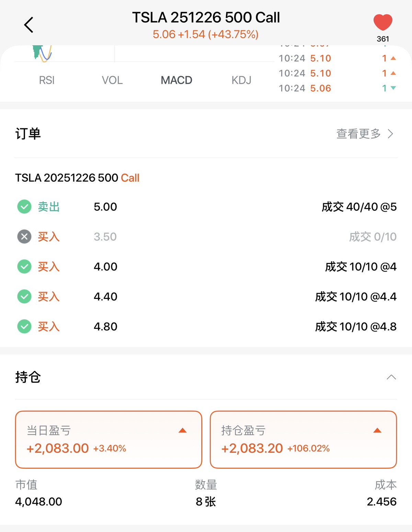The width and height of the screenshot is (412, 532).
Task: Tap gray cancelled X icon on 3.50 order
Action: point(24,236)
